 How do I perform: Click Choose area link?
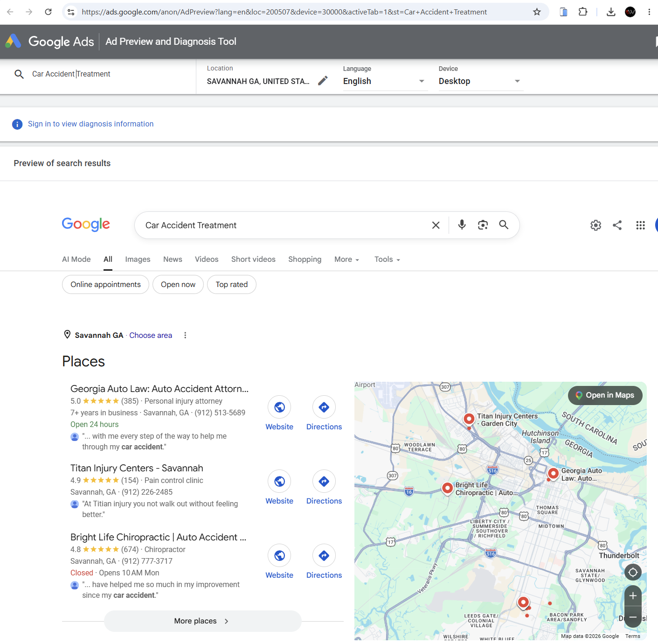151,336
